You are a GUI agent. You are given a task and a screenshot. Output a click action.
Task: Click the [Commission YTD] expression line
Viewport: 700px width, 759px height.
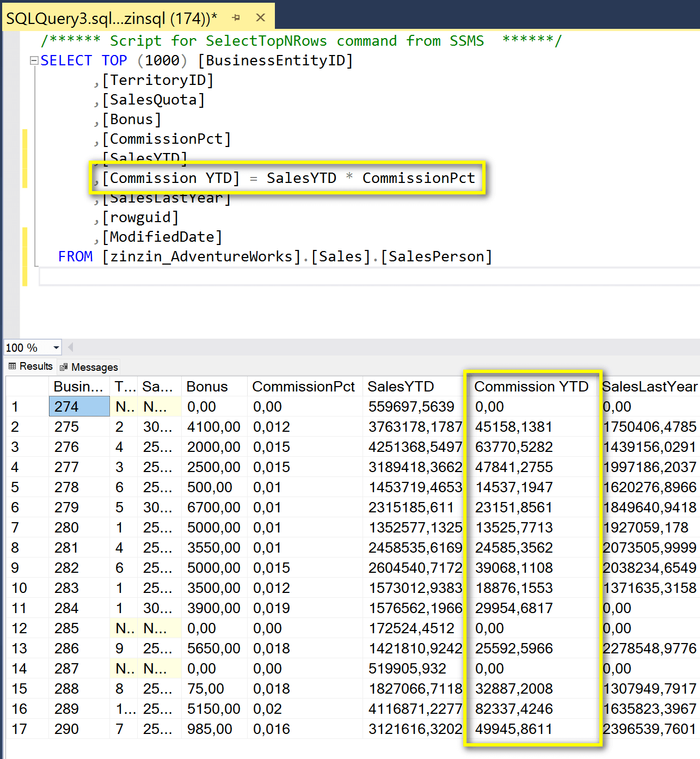point(284,178)
